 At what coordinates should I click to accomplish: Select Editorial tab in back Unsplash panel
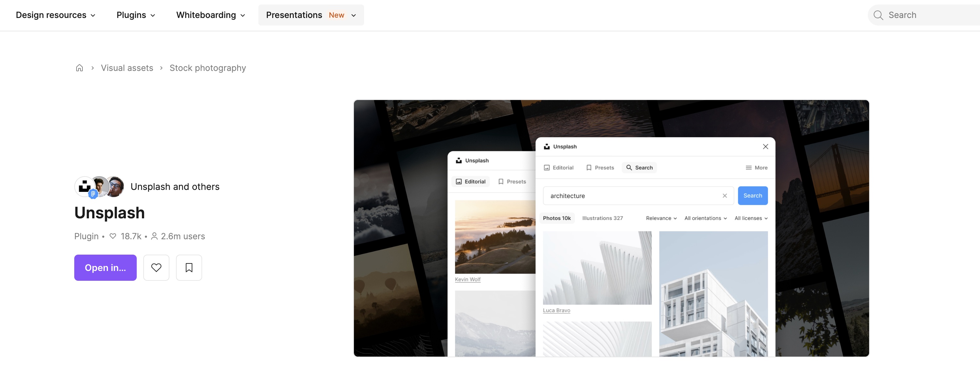point(471,182)
